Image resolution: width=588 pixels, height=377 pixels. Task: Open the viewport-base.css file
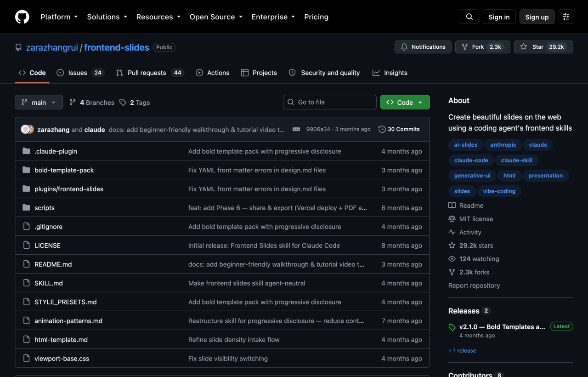coord(62,359)
